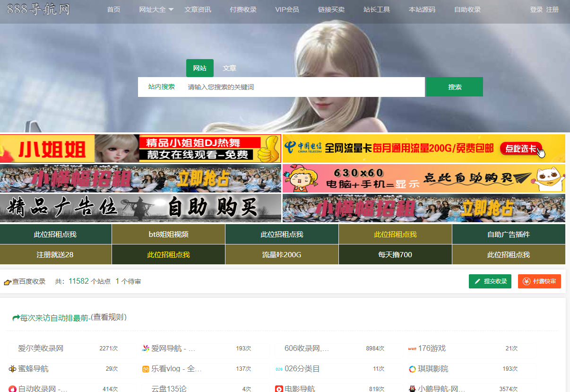The width and height of the screenshot is (570, 392).
Task: Click the 琪琪影院 colorful favicon
Action: tap(412, 369)
